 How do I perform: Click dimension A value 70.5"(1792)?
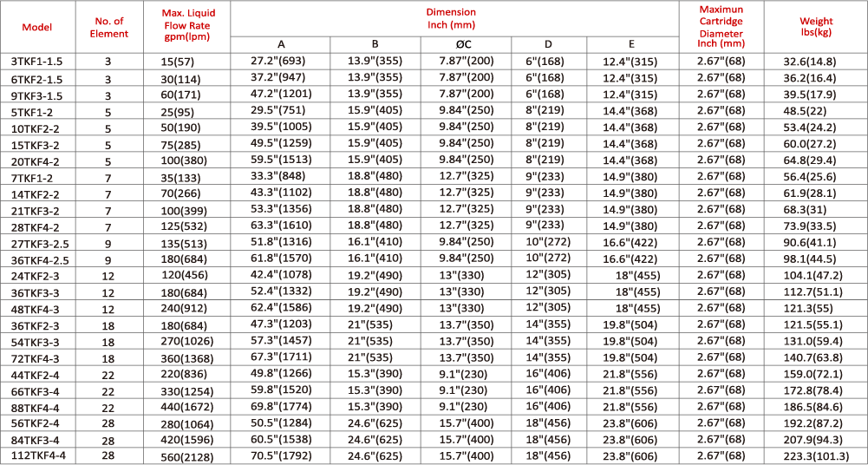pyautogui.click(x=281, y=456)
